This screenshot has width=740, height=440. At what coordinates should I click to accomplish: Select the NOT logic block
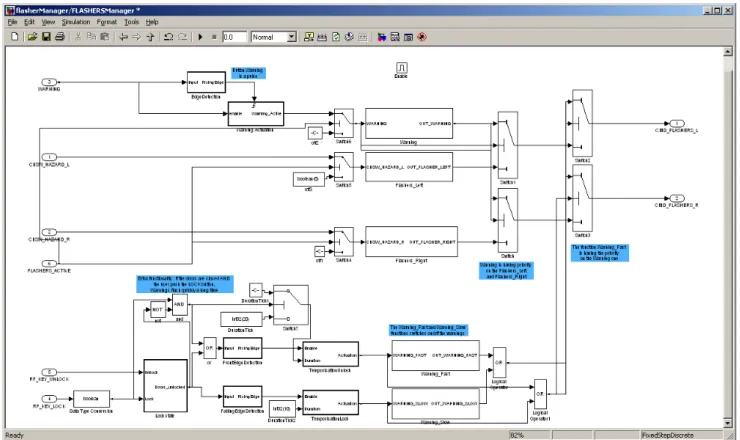158,310
